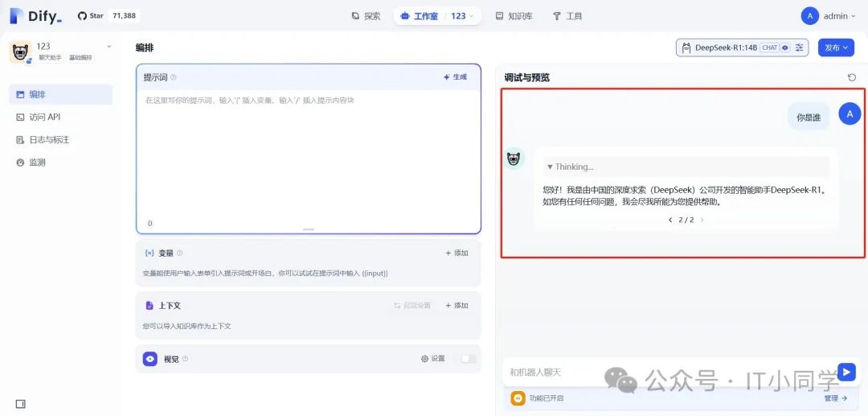Open 监测 (Monitoring) in sidebar
Viewport: 868px width, 416px height.
point(61,163)
